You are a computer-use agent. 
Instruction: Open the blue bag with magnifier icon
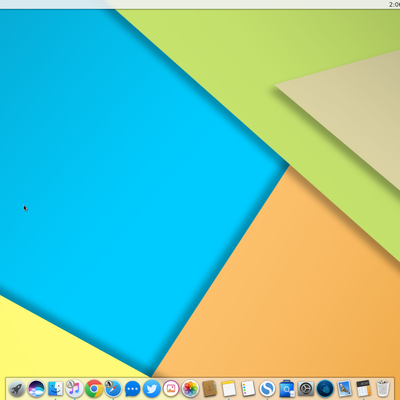click(286, 388)
